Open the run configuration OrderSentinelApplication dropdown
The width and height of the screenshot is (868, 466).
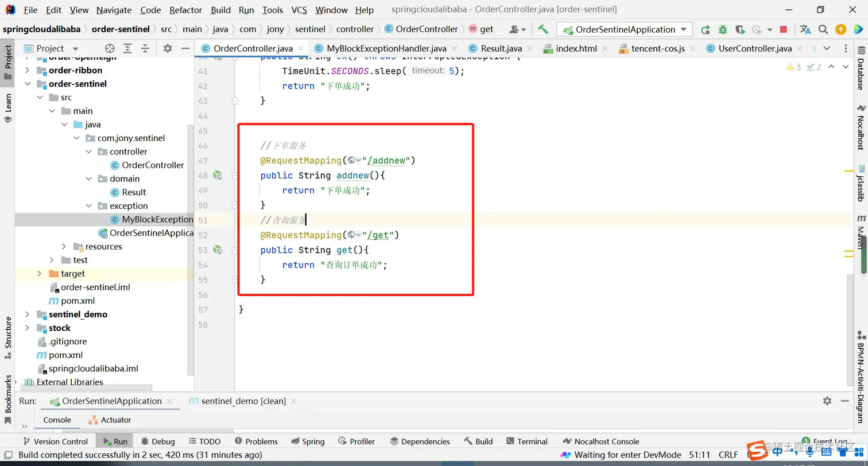625,29
